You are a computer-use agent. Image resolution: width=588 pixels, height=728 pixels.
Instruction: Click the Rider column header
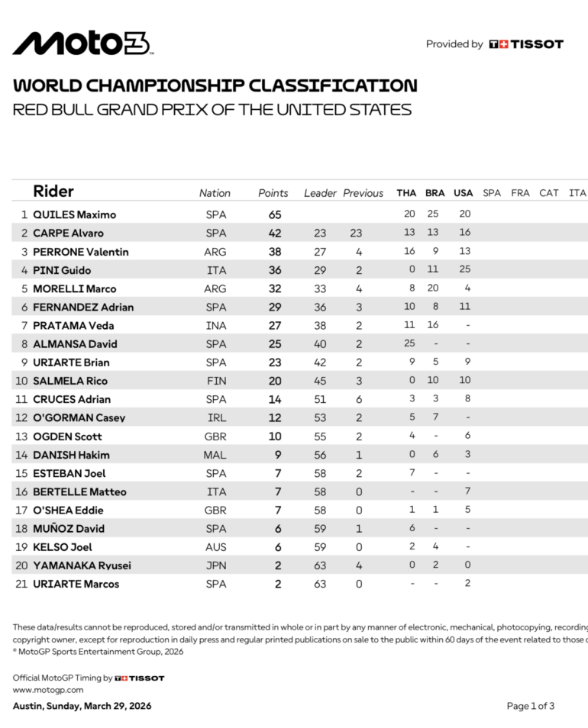pos(53,192)
